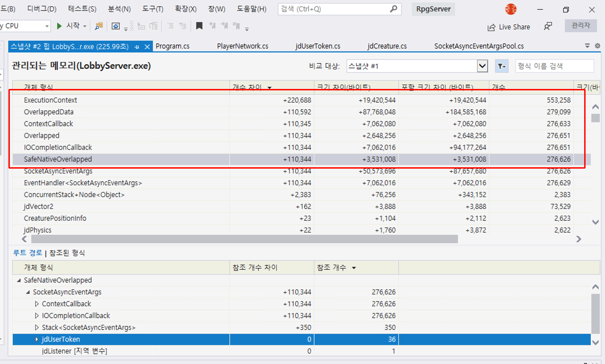Open the 도움말(H) menu
This screenshot has height=364, width=605.
click(251, 9)
